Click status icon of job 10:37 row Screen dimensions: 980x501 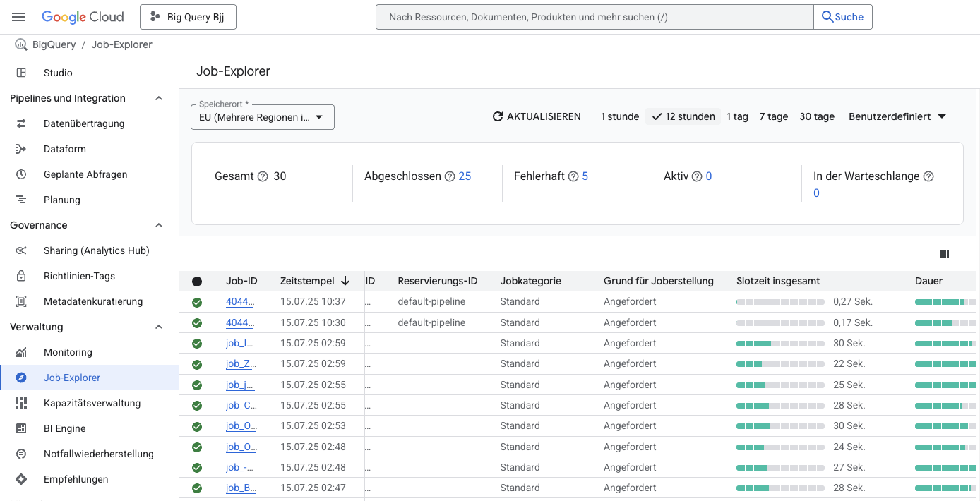tap(197, 302)
